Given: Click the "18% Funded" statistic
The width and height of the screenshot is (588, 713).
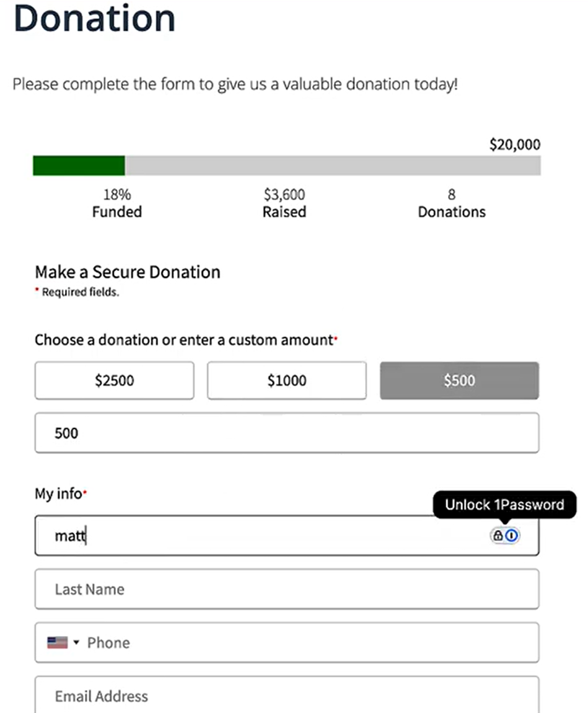Looking at the screenshot, I should pos(117,203).
